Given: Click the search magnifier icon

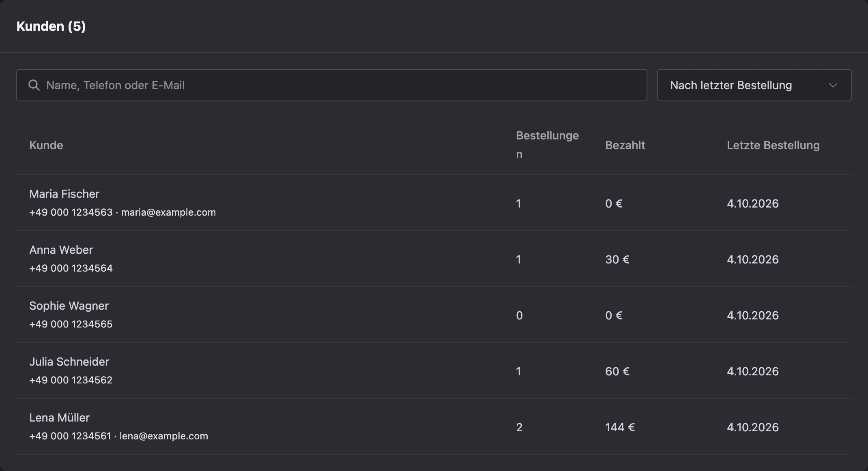Looking at the screenshot, I should 34,85.
